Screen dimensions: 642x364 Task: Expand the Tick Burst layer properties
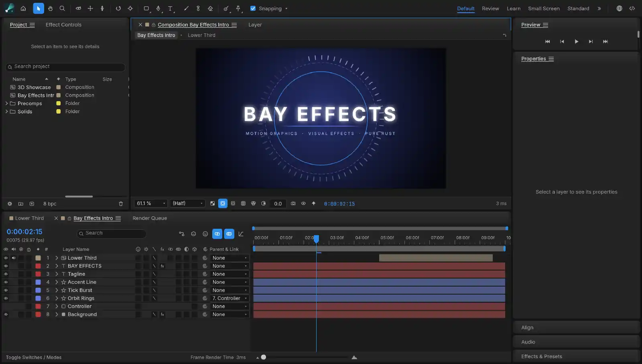(x=57, y=290)
